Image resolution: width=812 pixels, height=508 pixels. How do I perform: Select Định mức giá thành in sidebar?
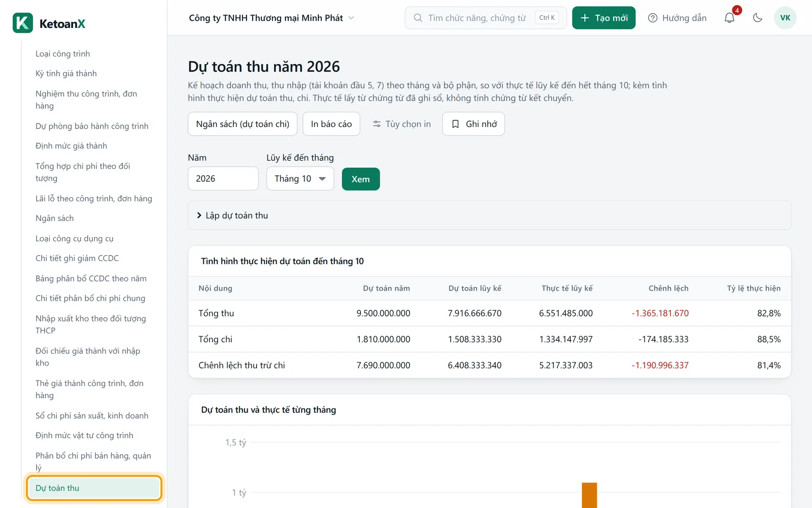pyautogui.click(x=71, y=146)
